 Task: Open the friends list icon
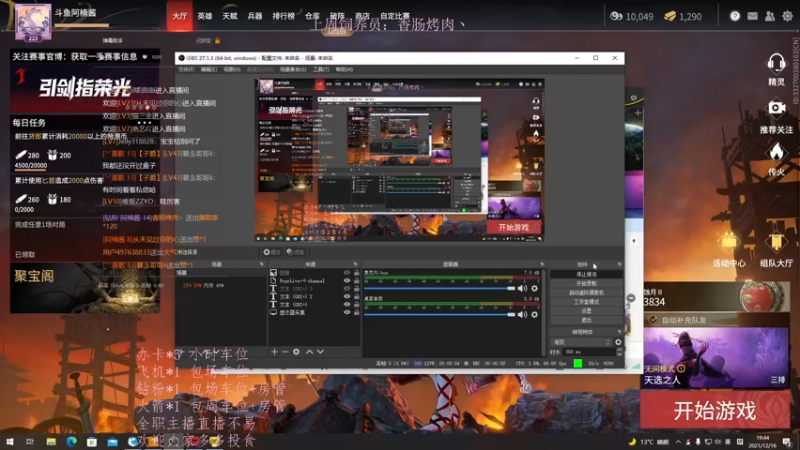(x=770, y=16)
